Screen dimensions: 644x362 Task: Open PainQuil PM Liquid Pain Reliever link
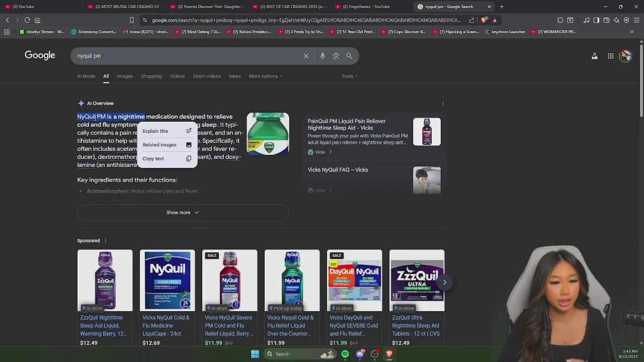347,125
